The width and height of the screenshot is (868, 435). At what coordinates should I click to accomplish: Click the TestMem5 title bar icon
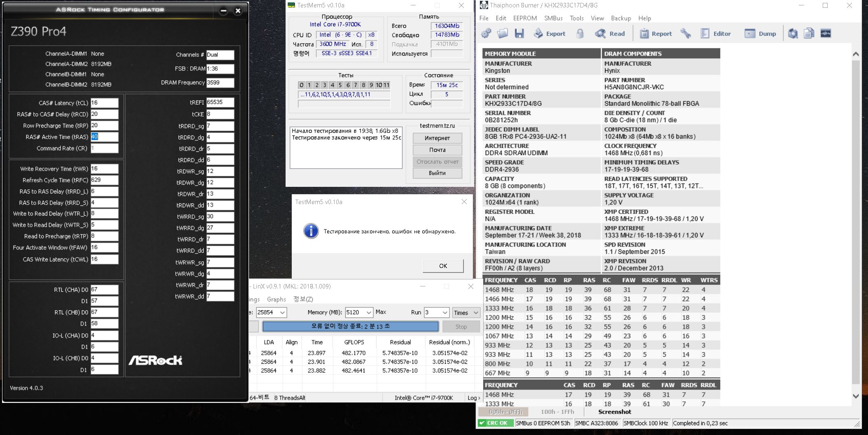pyautogui.click(x=291, y=5)
